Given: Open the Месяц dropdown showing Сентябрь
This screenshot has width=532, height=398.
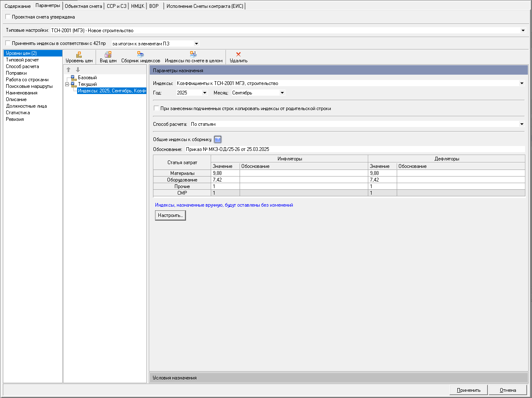Looking at the screenshot, I should coord(282,93).
